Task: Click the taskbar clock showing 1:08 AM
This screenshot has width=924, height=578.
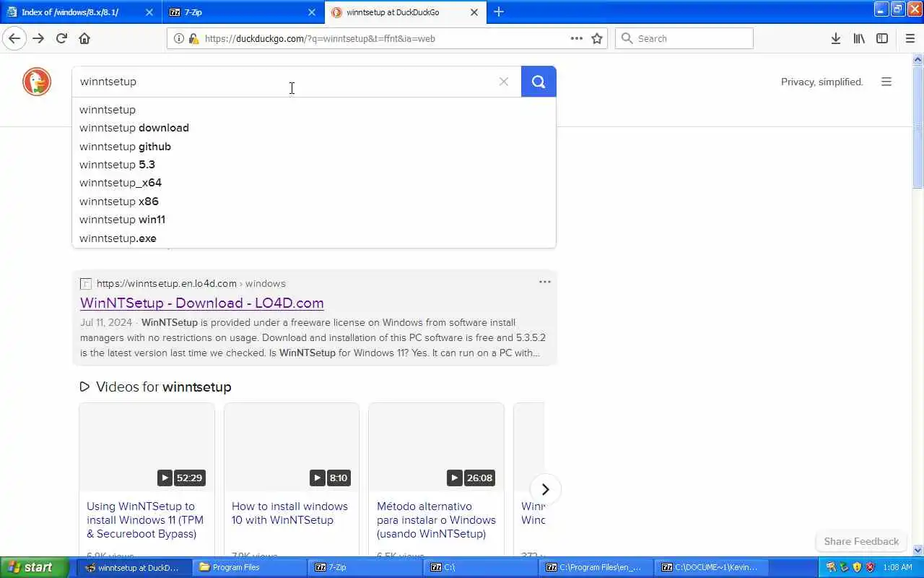Action: tap(898, 567)
